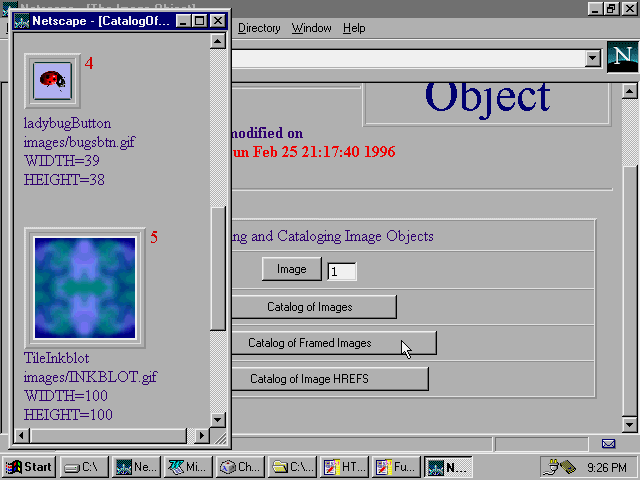Image resolution: width=640 pixels, height=480 pixels.
Task: Click the image number input field
Action: [341, 271]
